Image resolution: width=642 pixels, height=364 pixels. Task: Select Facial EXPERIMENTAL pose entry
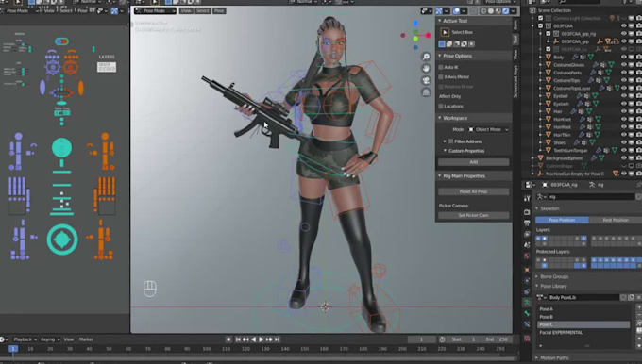[x=583, y=333]
